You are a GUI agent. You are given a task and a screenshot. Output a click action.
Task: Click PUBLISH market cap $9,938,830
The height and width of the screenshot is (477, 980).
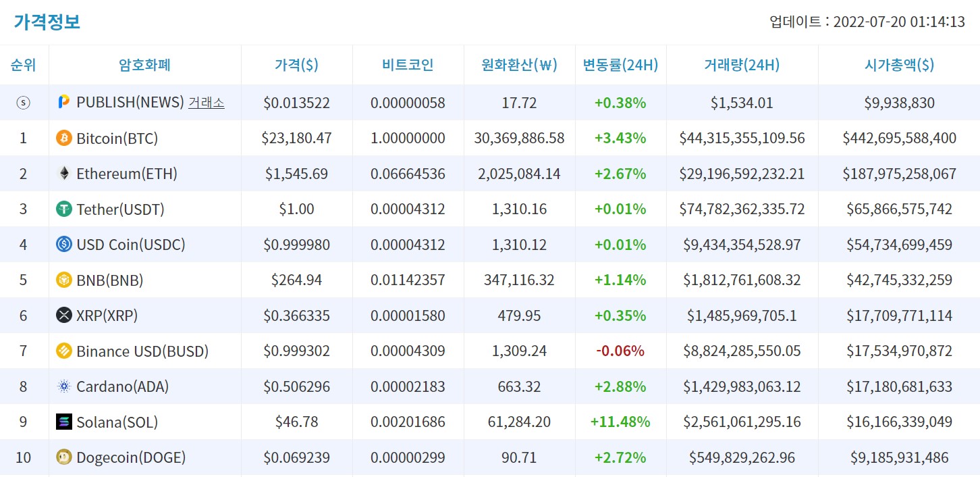tap(899, 103)
